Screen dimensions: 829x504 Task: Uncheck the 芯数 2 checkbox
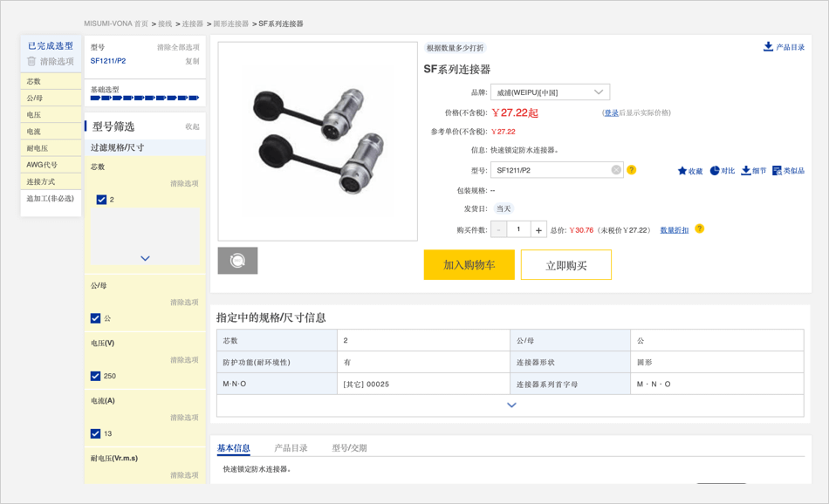[x=101, y=200]
